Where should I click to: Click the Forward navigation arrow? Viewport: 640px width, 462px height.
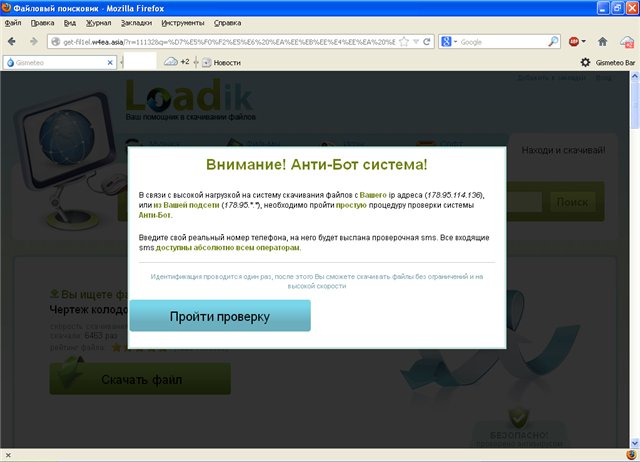(x=31, y=42)
